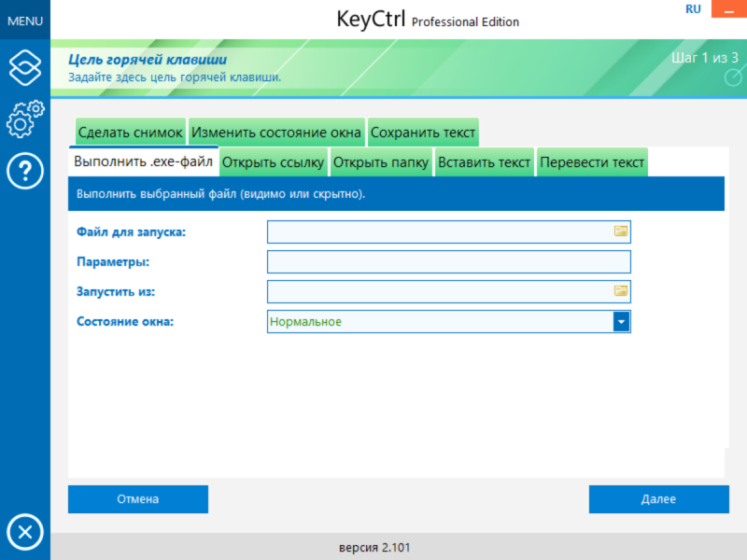Click 'Задайте здесь цель горячей клавиши.' subtitle
Screen dimensions: 747x560
point(175,77)
